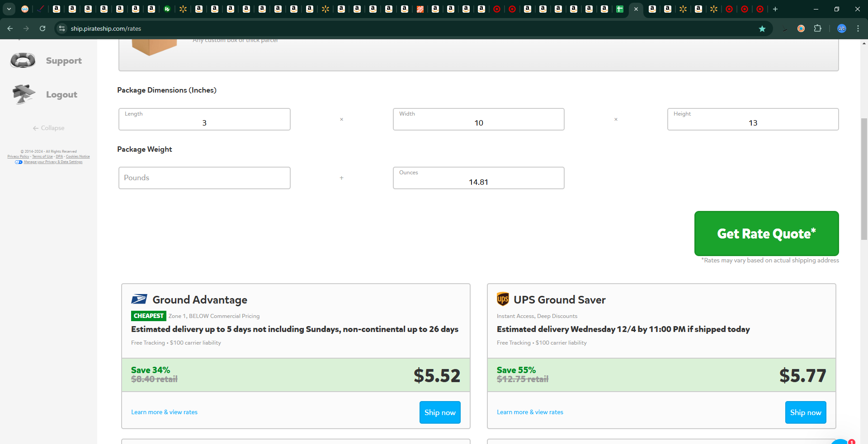Open the Chrome profile avatar
Screen dimensions: 868x444
click(x=842, y=28)
